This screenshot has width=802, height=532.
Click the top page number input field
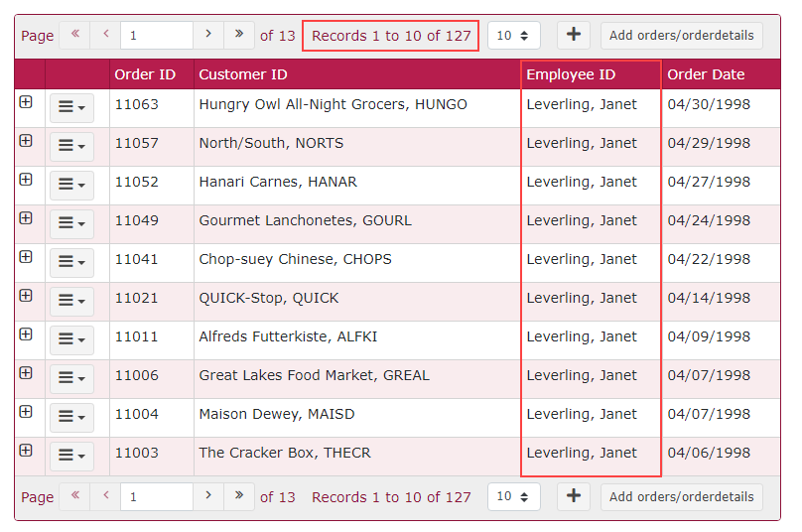click(x=156, y=36)
